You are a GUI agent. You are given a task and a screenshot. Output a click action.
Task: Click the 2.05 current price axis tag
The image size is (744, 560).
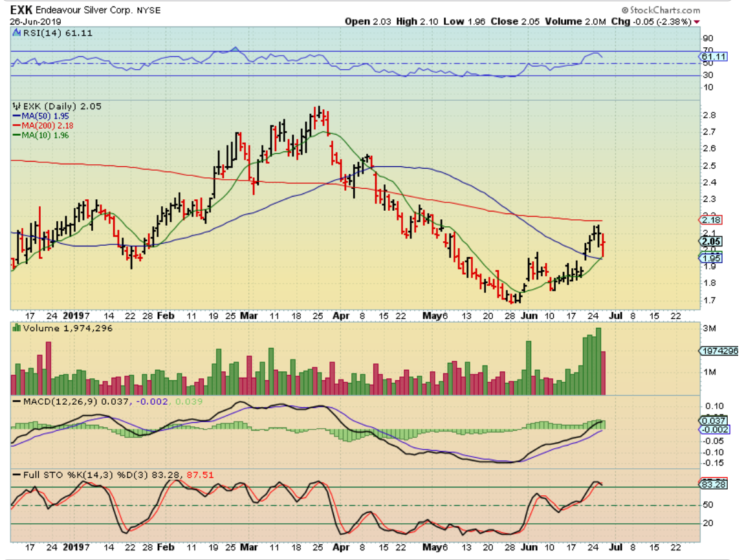(711, 241)
